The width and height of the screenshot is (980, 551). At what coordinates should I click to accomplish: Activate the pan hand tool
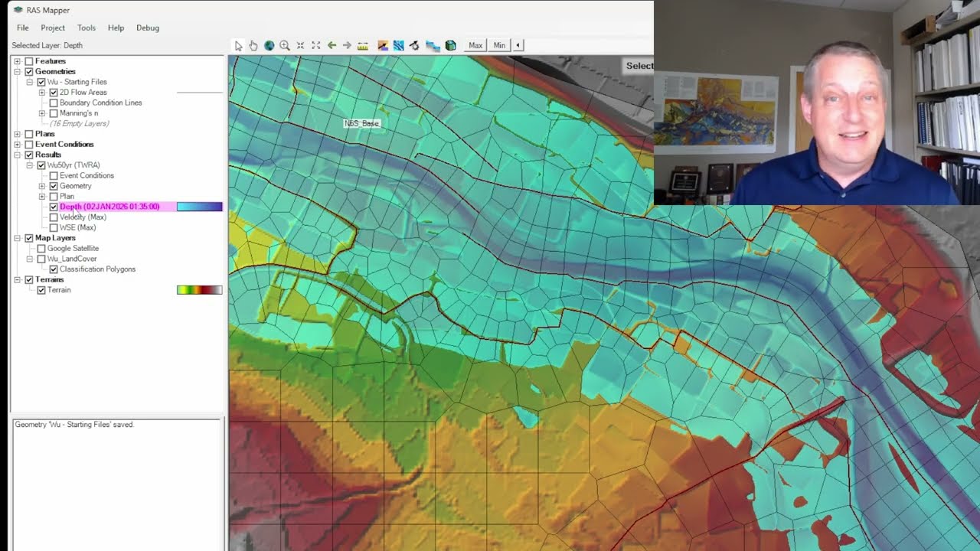click(253, 46)
